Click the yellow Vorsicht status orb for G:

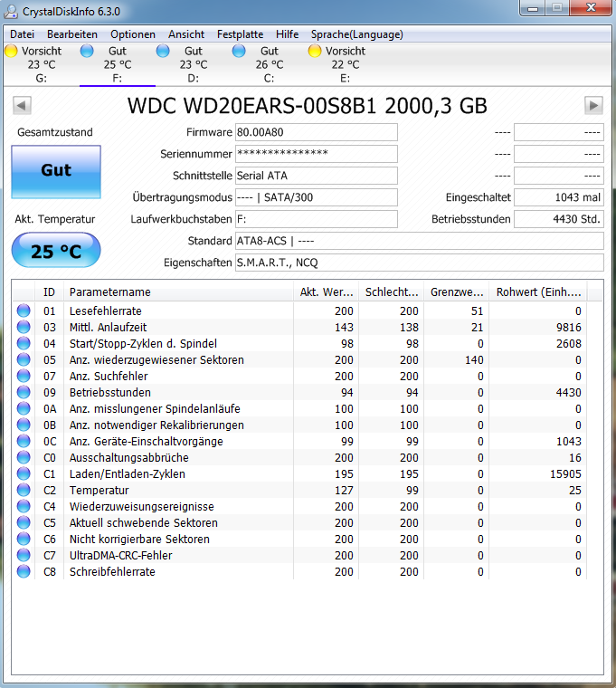11,51
